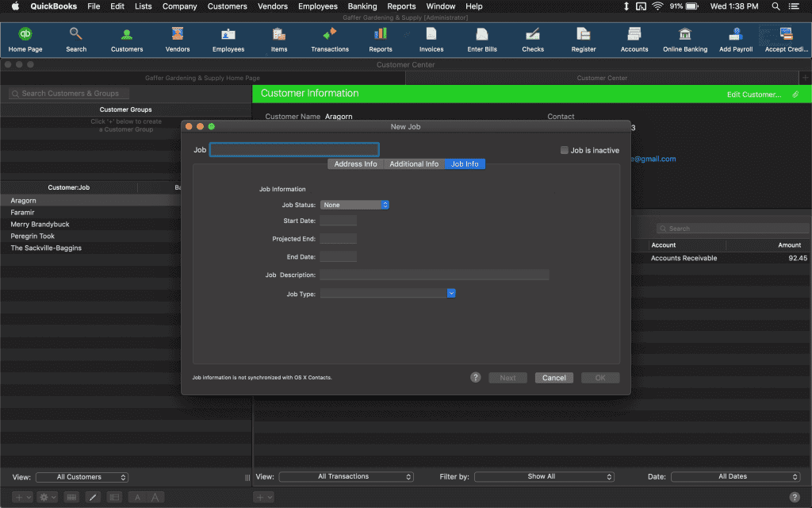Image resolution: width=812 pixels, height=508 pixels.
Task: Open the add transaction plus dropdown
Action: (263, 497)
